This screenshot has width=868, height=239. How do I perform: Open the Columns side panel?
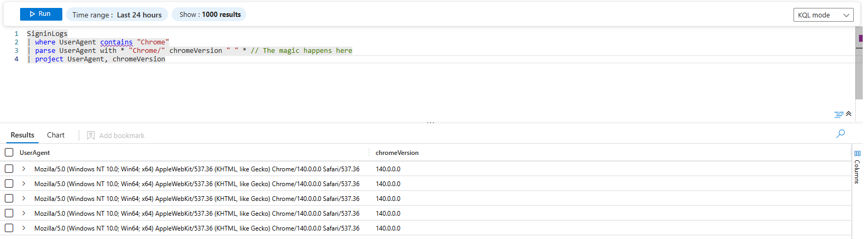tap(857, 167)
